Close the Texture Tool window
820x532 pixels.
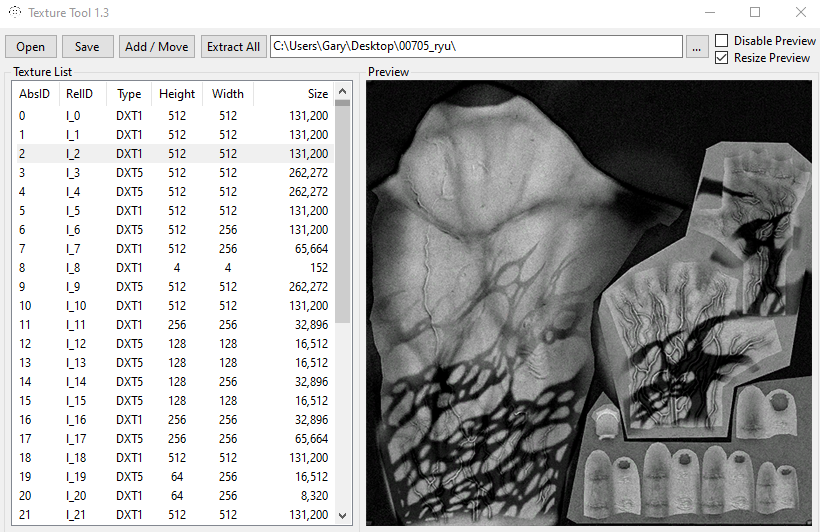[801, 12]
